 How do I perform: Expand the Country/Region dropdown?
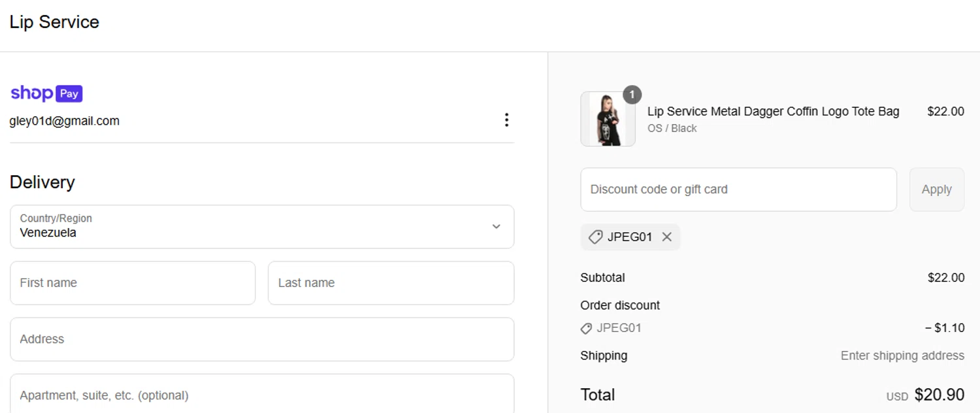(x=262, y=227)
